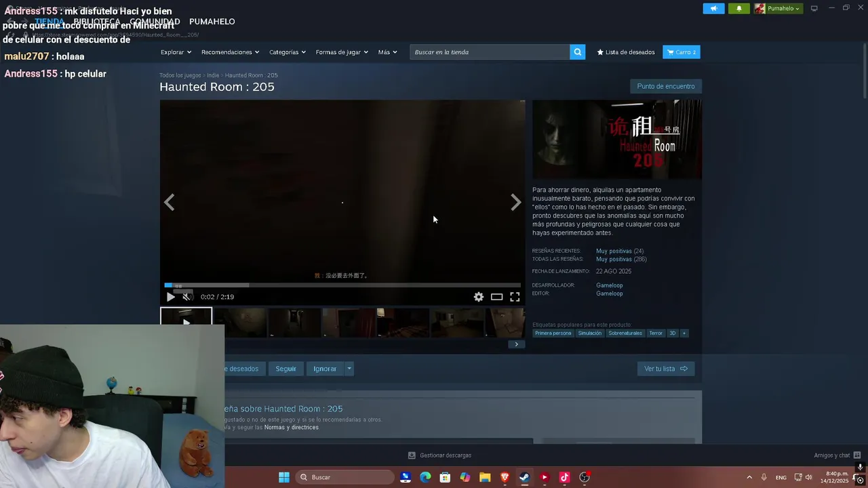This screenshot has width=868, height=488.
Task: Open Microsoft Edge from the taskbar
Action: [x=425, y=477]
